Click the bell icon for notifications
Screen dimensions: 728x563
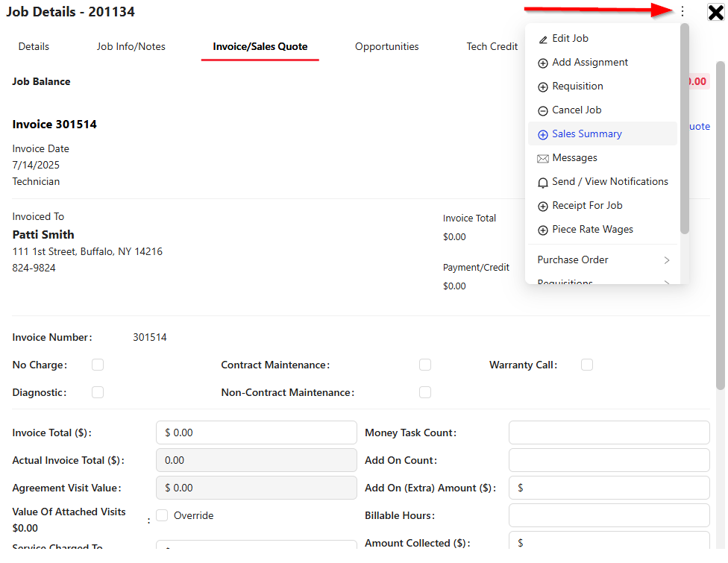pyautogui.click(x=543, y=183)
